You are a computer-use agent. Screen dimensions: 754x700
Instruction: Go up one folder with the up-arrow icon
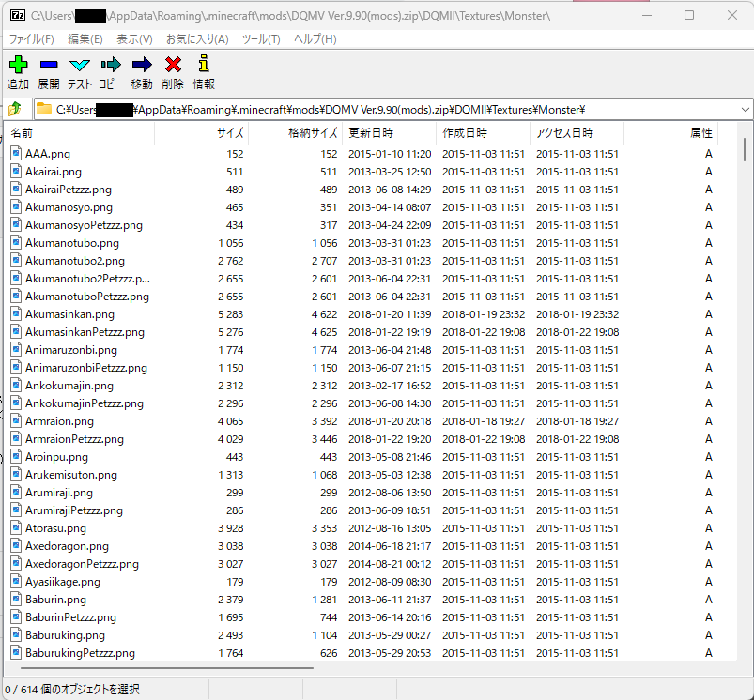click(15, 109)
